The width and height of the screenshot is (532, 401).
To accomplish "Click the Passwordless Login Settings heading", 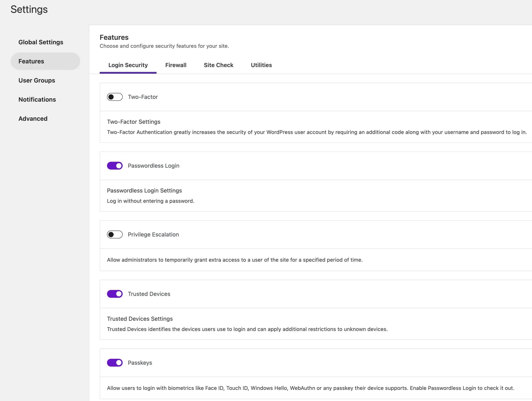I will click(x=144, y=190).
